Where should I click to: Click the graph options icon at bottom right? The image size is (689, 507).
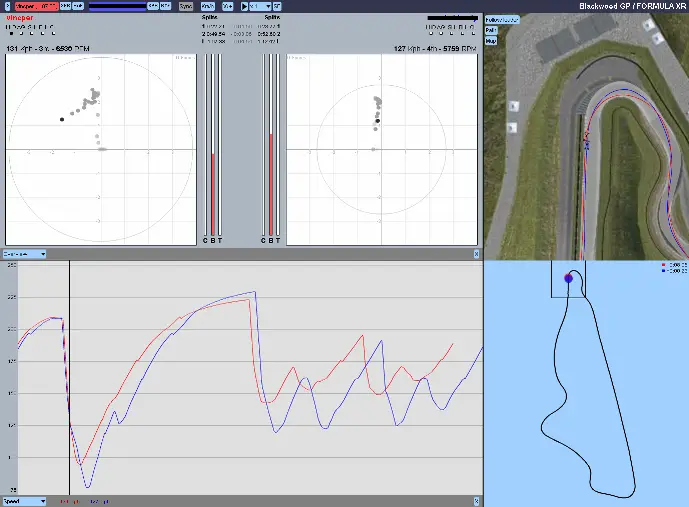pos(477,501)
